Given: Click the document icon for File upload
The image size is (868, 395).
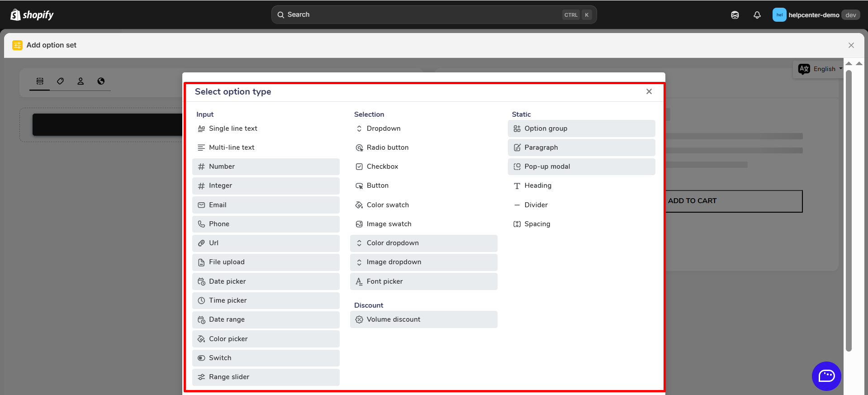Looking at the screenshot, I should (x=201, y=262).
